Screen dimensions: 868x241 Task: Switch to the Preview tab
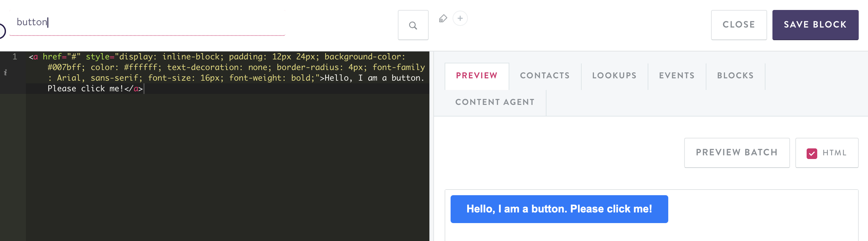pos(476,76)
